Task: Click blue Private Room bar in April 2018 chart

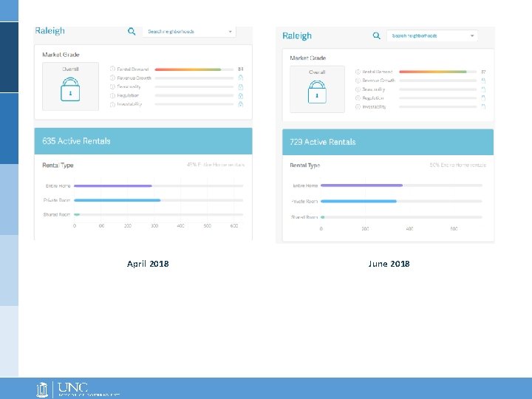Action: [117, 200]
